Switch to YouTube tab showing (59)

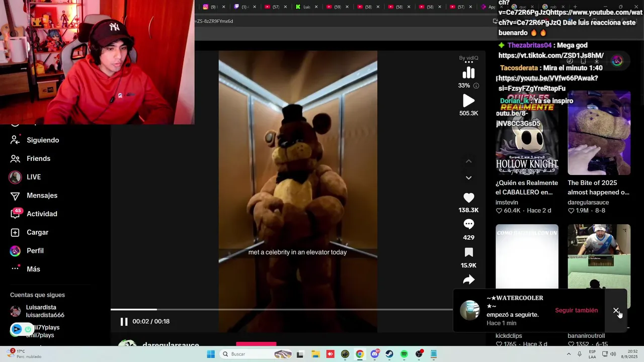(x=334, y=7)
